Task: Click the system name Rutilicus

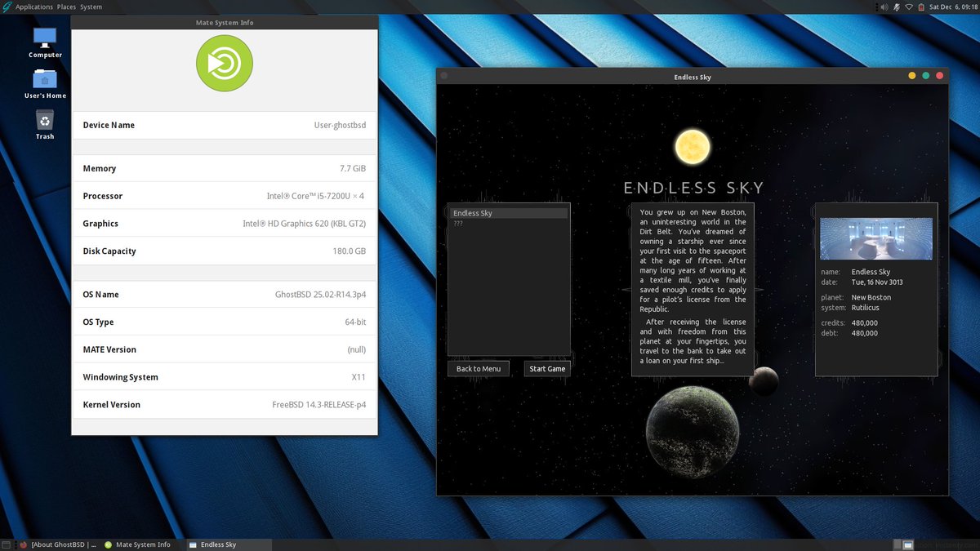Action: click(x=867, y=307)
